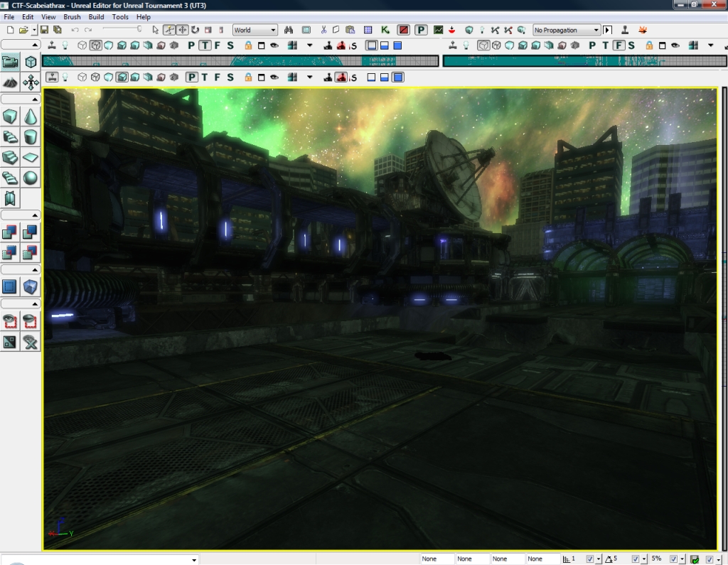Select Terrain editing mode mountain icon
This screenshot has height=565, width=728.
tap(10, 82)
